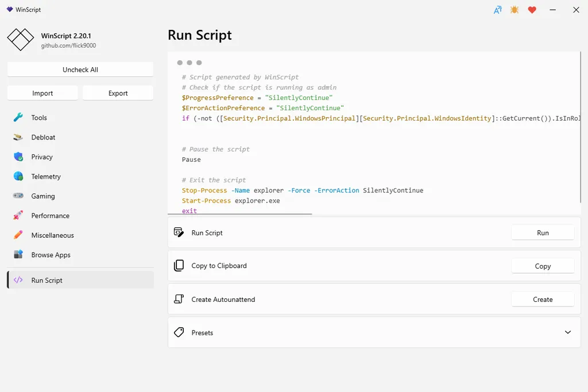This screenshot has width=588, height=392.
Task: Expand the Presets chevron
Action: 568,332
